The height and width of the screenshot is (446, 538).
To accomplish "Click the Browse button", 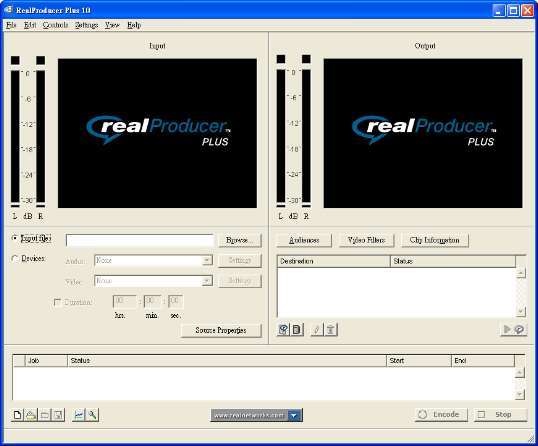I will click(x=240, y=240).
